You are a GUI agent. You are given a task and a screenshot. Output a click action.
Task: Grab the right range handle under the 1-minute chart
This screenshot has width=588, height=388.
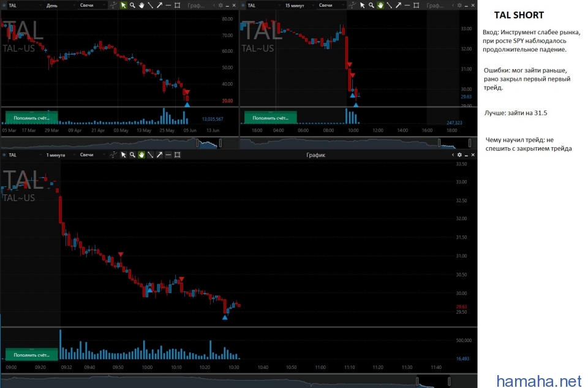coord(449,381)
